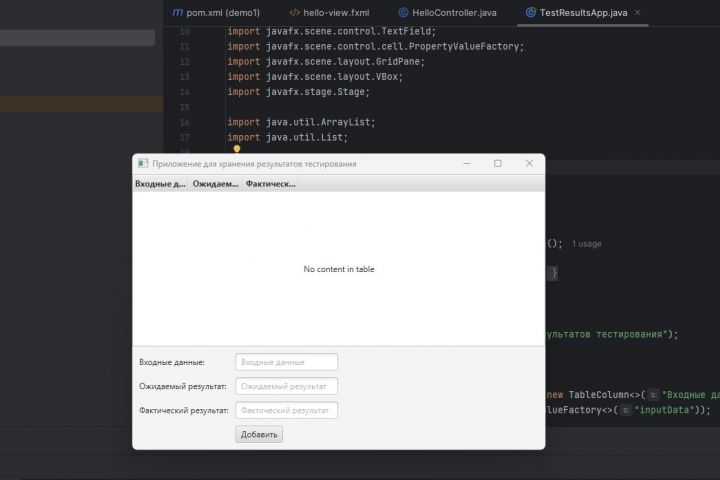Switch to HelloController.java tab
This screenshot has width=720, height=480.
(447, 13)
